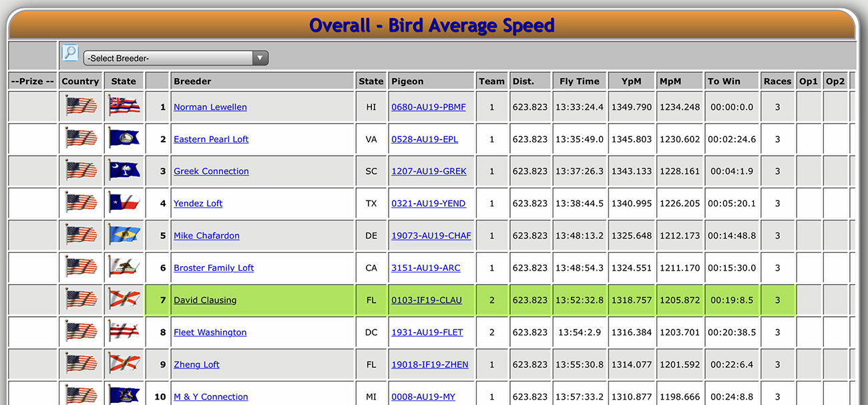Open pigeon 0321-AU19-YEND details

point(428,203)
